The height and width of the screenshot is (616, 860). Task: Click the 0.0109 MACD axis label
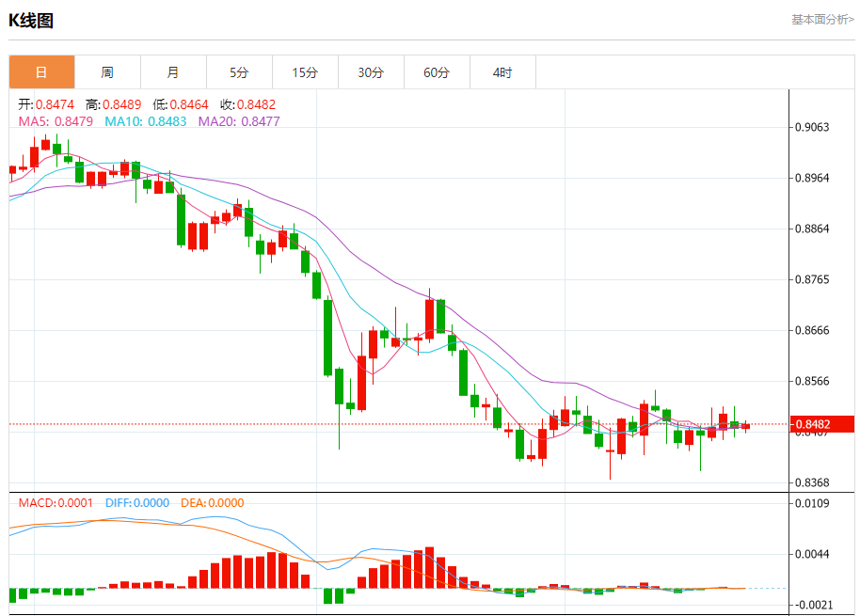812,503
